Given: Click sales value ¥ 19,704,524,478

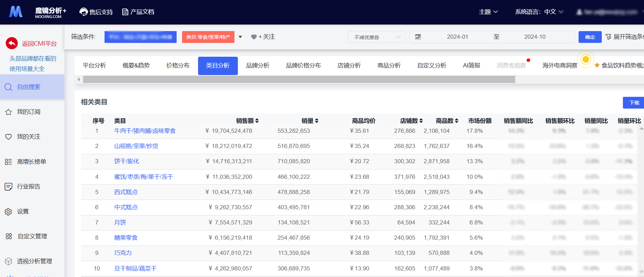Looking at the screenshot, I should click(229, 131).
